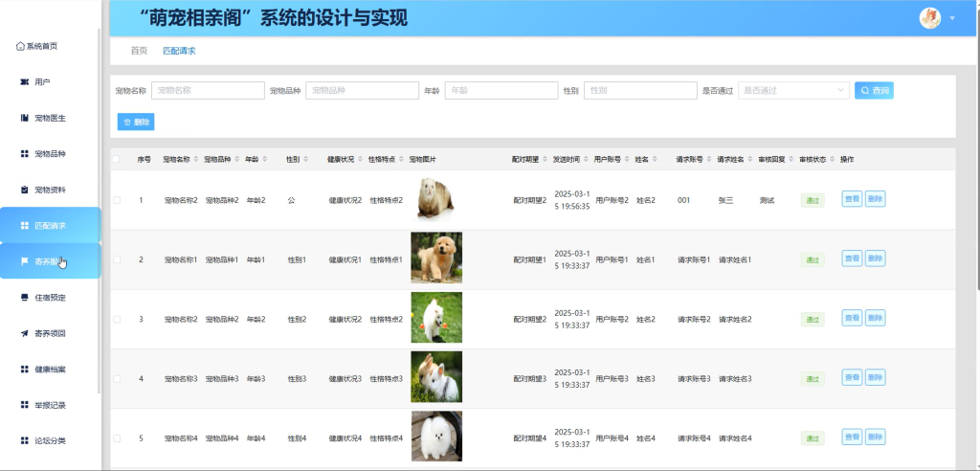Click the 宠物名称 search input field
This screenshot has height=471, width=980.
[x=208, y=91]
